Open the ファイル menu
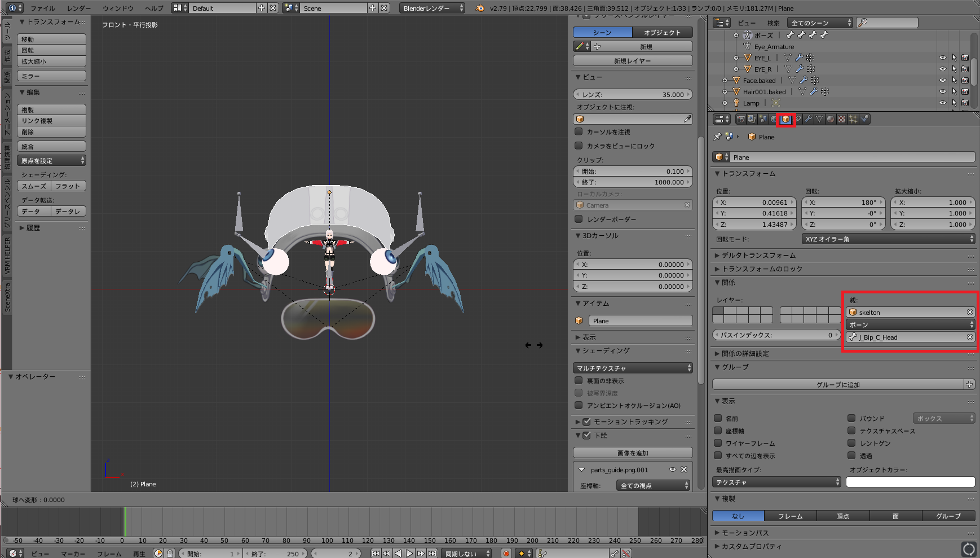980x558 pixels. (43, 8)
